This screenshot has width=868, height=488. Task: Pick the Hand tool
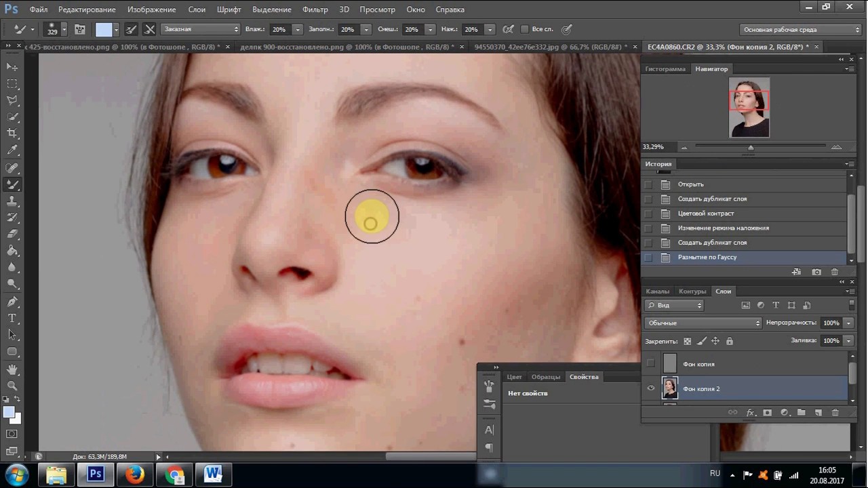pyautogui.click(x=12, y=369)
